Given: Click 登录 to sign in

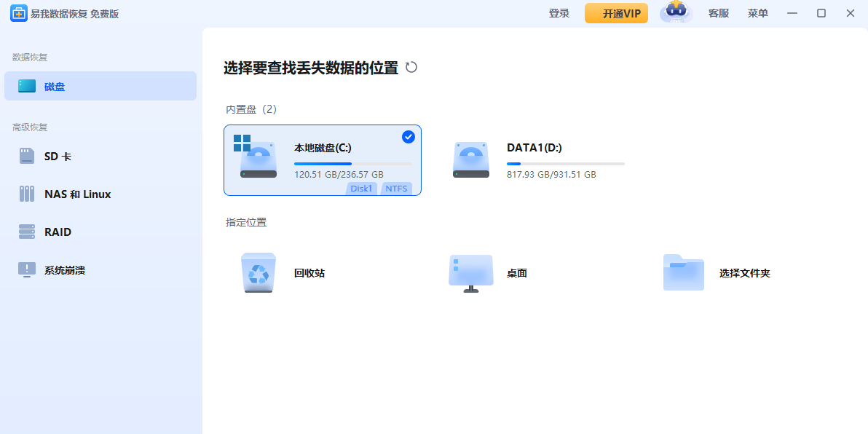Looking at the screenshot, I should coord(559,13).
